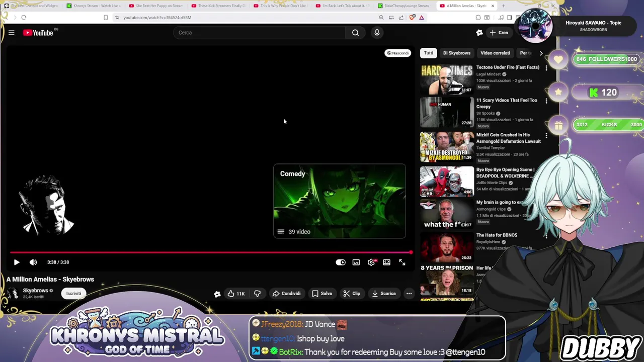Image resolution: width=644 pixels, height=362 pixels.
Task: Open the Brave rewards triangle icon
Action: tap(422, 18)
